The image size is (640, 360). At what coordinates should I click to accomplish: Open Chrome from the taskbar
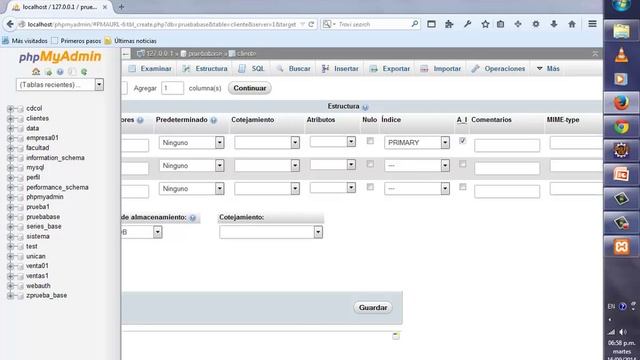coord(621,127)
